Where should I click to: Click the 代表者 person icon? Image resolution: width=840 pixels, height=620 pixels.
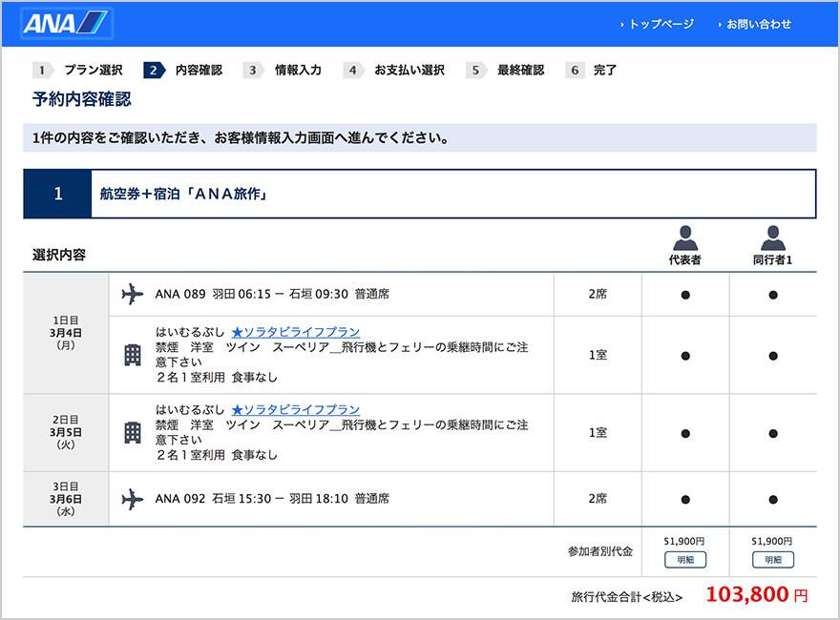[685, 238]
